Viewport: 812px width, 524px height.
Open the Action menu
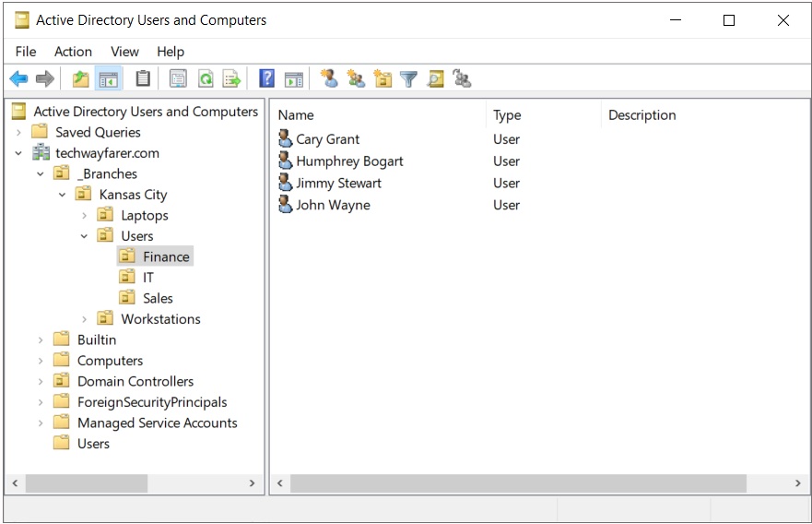pyautogui.click(x=73, y=52)
